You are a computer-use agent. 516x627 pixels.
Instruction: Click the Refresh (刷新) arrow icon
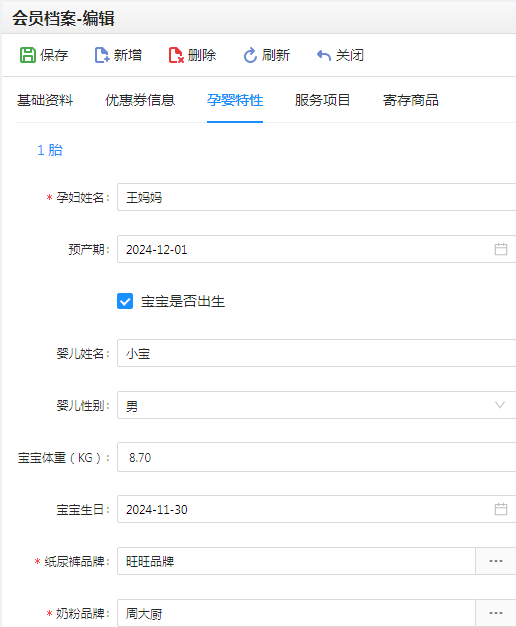250,55
